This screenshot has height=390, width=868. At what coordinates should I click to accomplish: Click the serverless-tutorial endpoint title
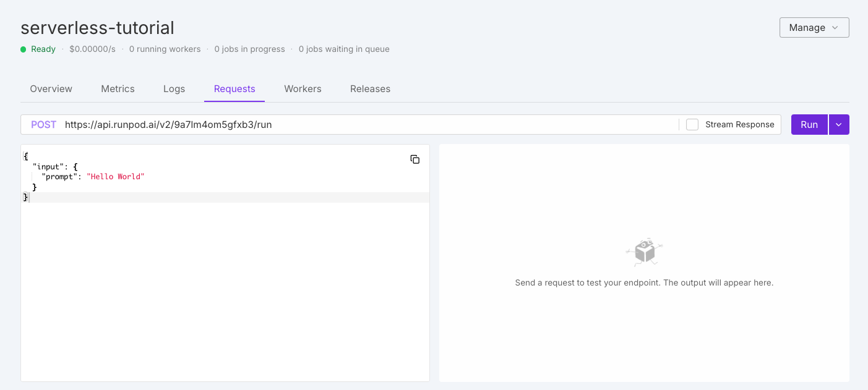[97, 28]
